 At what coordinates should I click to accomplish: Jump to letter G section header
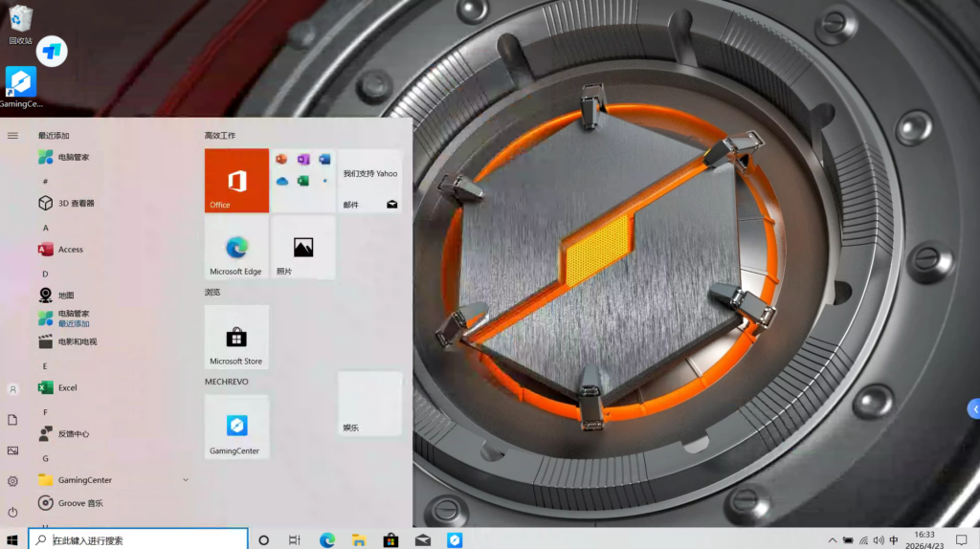(46, 458)
